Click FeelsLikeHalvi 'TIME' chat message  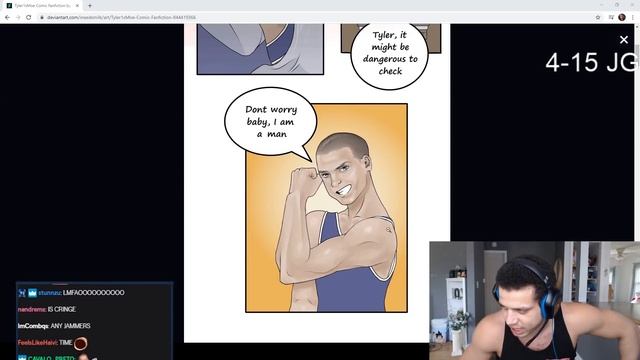pyautogui.click(x=52, y=343)
